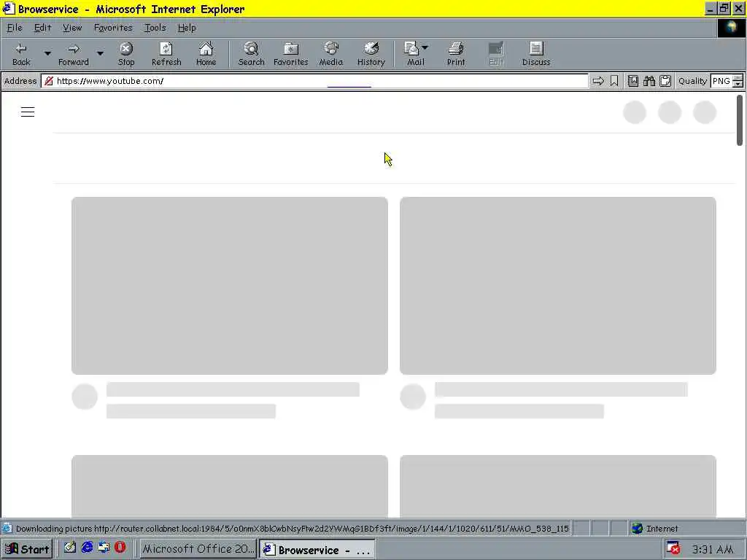Viewport: 747px width, 560px height.
Task: Click the Go arrow beside address bar
Action: (x=598, y=81)
